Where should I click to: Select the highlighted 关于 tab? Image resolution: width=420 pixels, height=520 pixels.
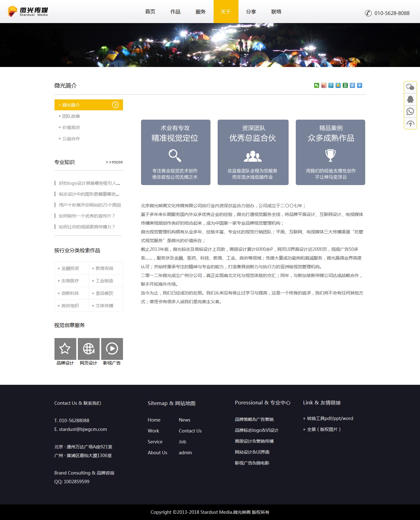tap(226, 12)
